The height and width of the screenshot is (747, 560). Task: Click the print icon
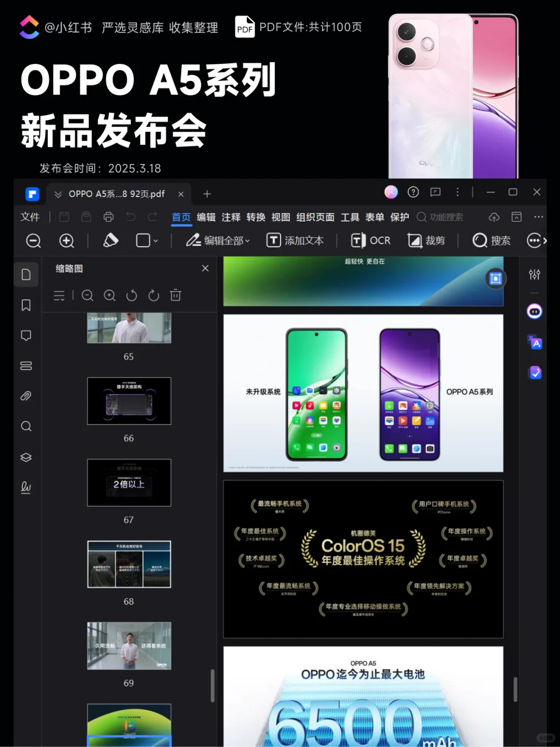point(108,217)
